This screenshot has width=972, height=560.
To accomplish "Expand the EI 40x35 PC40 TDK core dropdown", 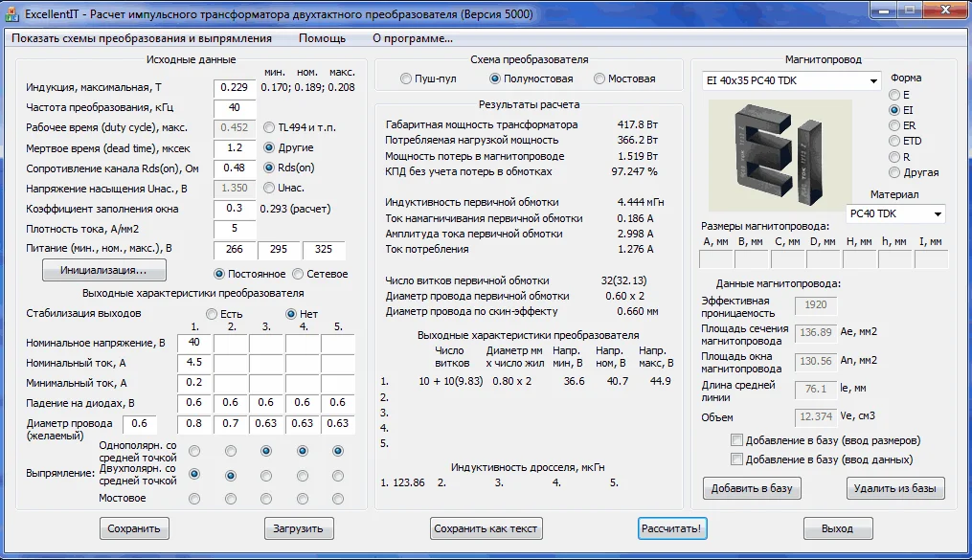I will (872, 81).
